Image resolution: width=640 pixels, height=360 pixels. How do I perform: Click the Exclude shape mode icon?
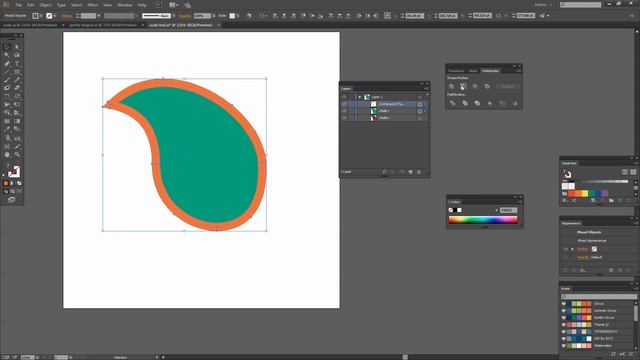[487, 86]
